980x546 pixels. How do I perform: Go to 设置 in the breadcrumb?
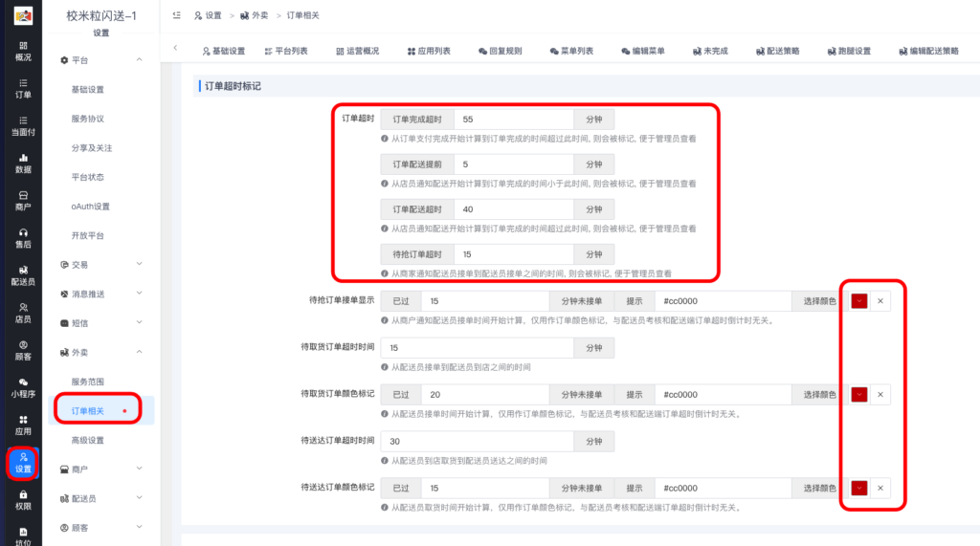(208, 15)
